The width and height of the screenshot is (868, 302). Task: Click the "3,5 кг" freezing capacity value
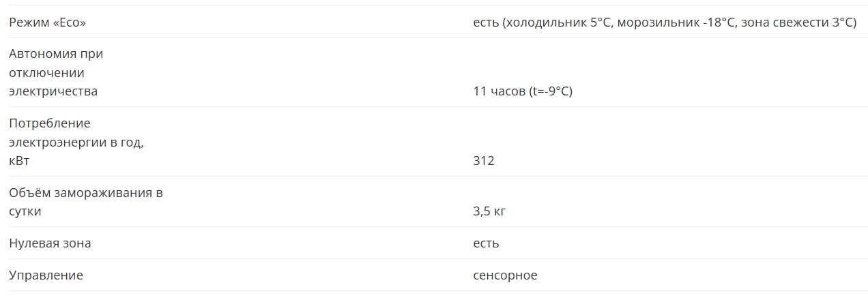(x=489, y=211)
